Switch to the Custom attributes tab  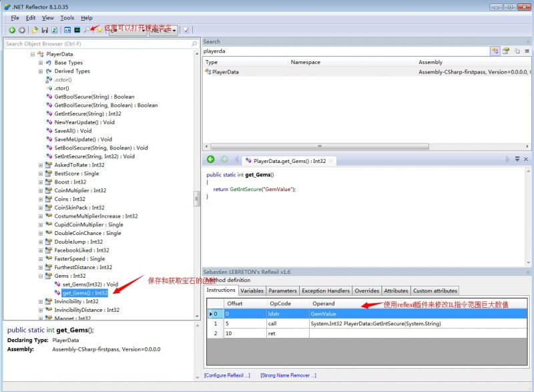tap(435, 291)
